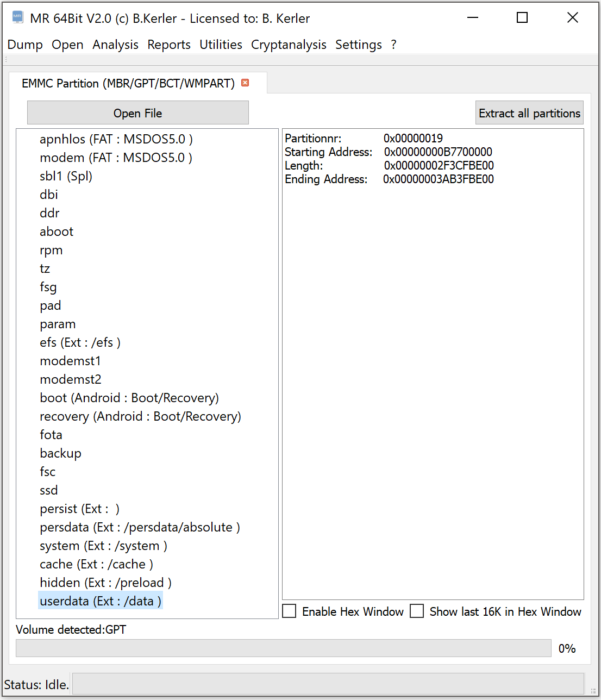Viewport: 601px width, 700px height.
Task: Select the recovery (Android) partition
Action: click(140, 416)
